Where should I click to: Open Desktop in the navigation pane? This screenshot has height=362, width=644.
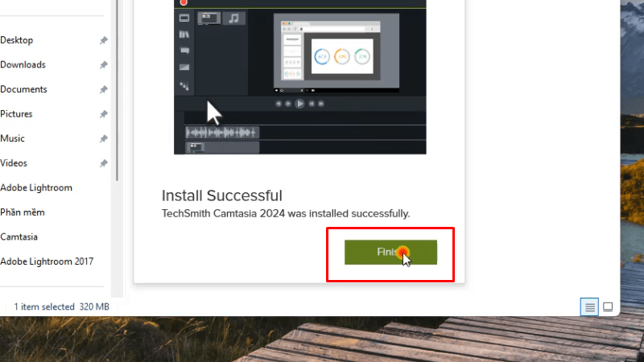pyautogui.click(x=17, y=40)
